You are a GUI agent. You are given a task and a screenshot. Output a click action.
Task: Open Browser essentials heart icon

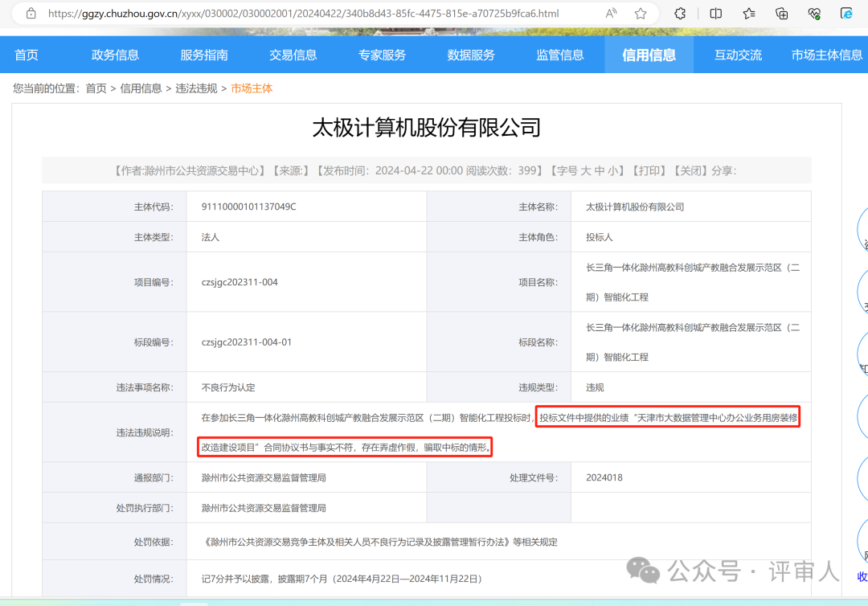[x=814, y=14]
